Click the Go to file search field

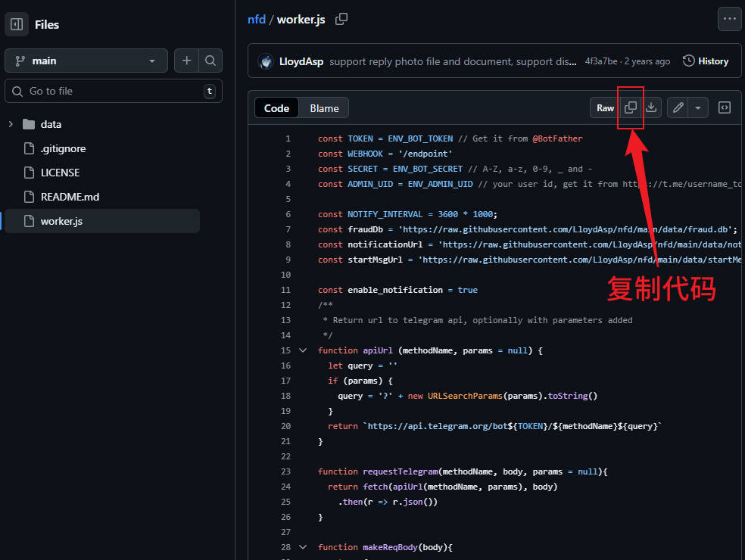[114, 91]
